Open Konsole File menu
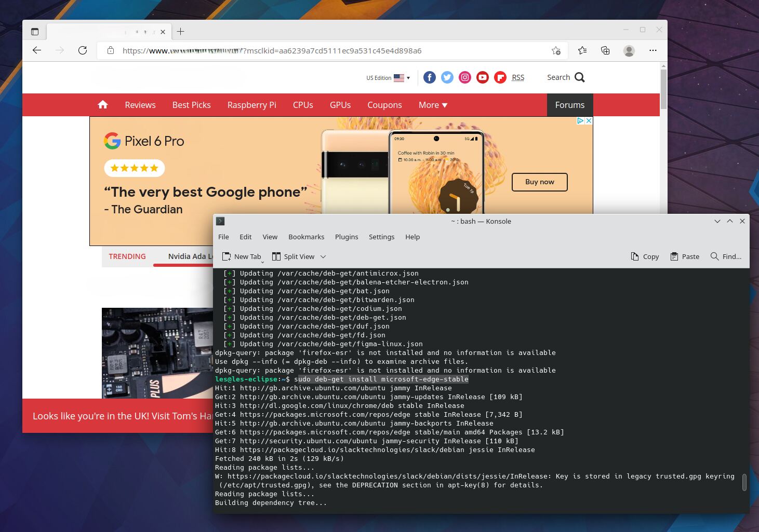The height and width of the screenshot is (532, 759). [x=223, y=237]
